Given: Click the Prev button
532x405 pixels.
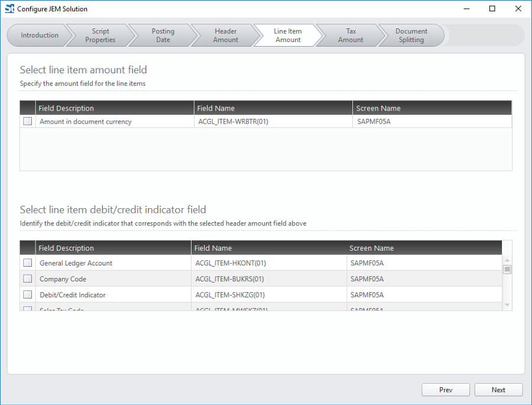Looking at the screenshot, I should tap(446, 390).
